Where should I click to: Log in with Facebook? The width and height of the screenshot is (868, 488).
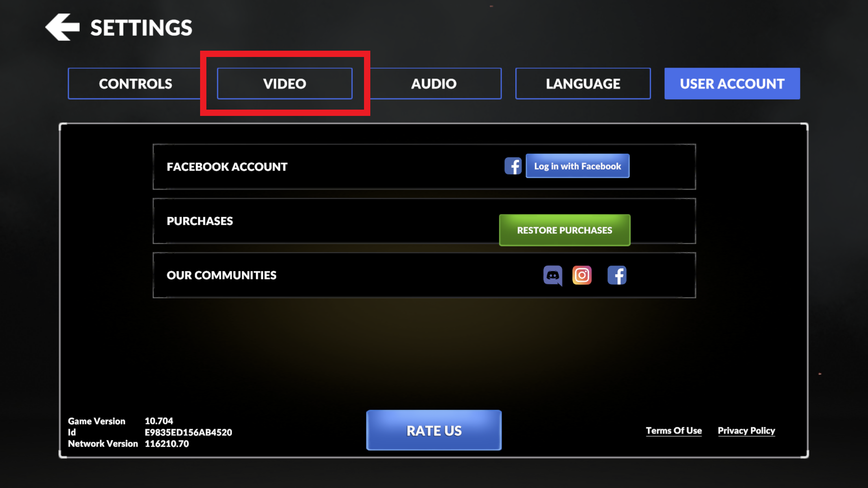point(577,166)
